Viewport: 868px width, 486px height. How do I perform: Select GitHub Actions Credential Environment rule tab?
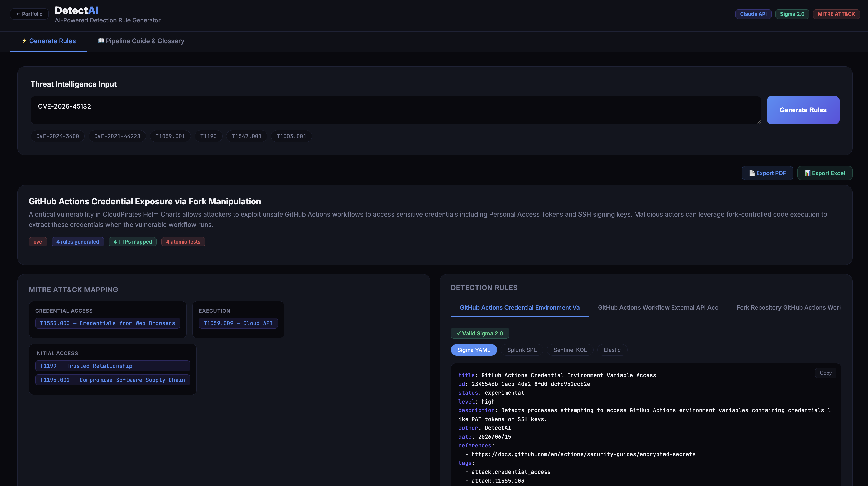[519, 308]
